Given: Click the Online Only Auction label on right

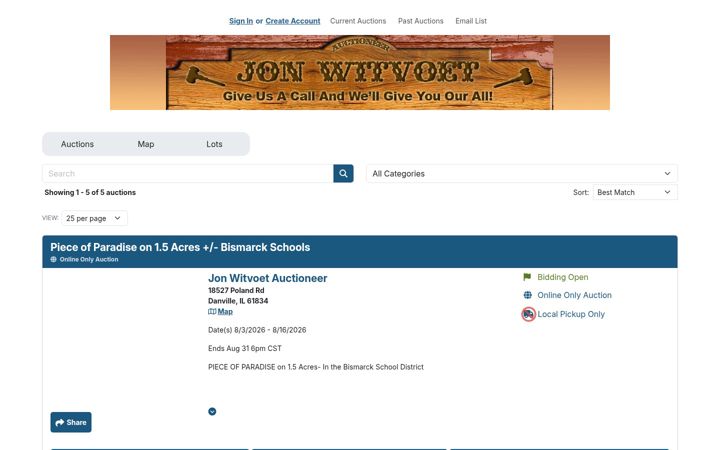Looking at the screenshot, I should pos(574,295).
